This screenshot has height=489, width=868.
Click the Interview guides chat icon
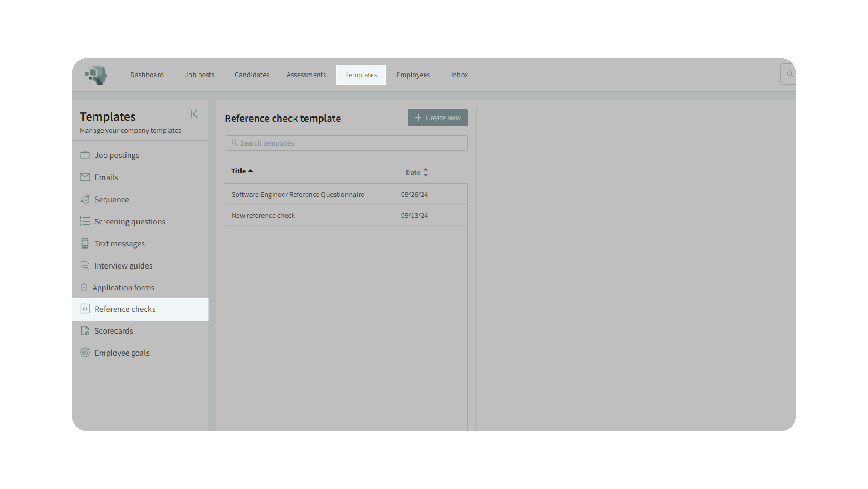click(85, 265)
